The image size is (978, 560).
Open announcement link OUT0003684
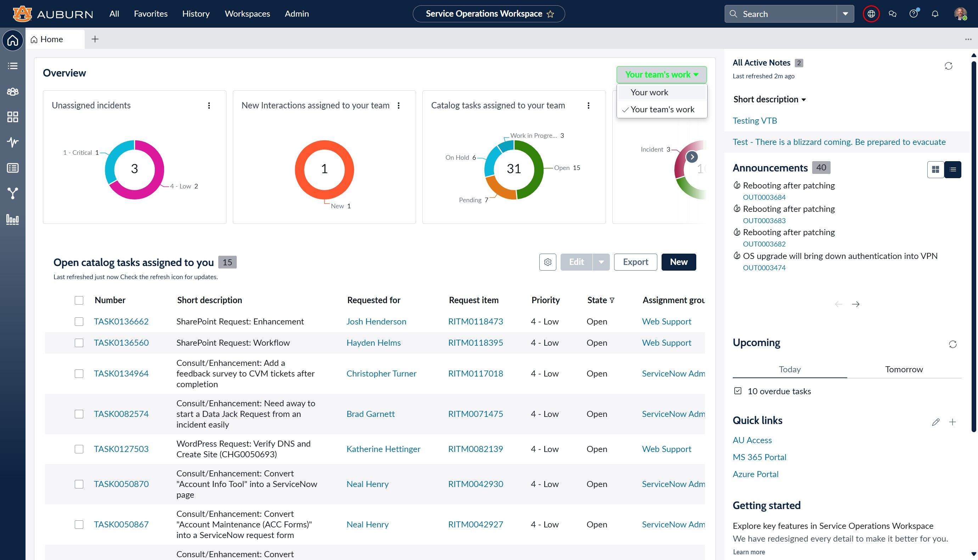pos(764,197)
